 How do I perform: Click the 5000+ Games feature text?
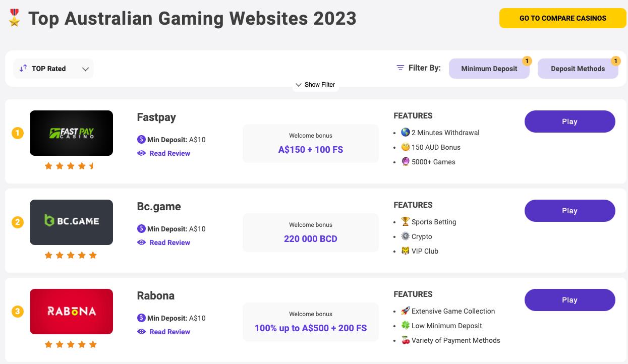coord(433,162)
